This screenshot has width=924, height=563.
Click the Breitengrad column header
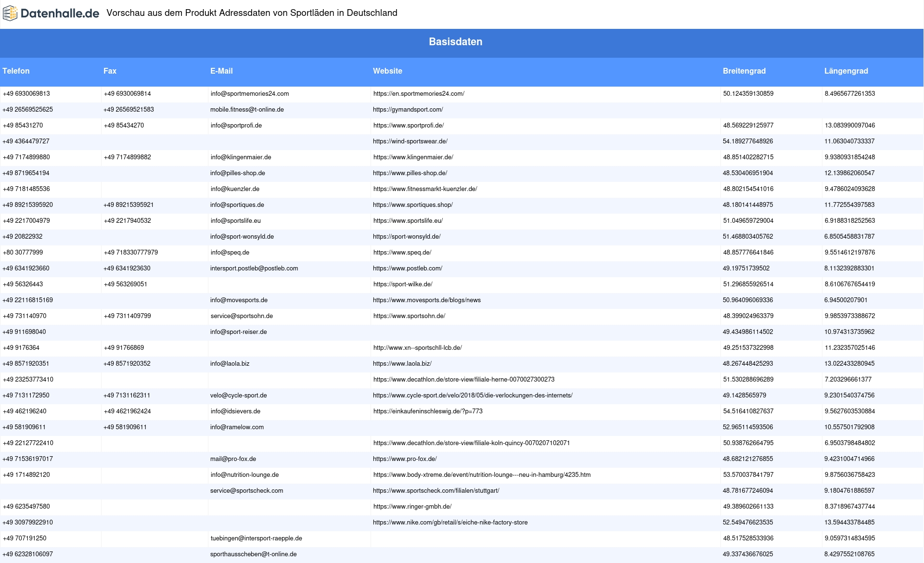coord(744,71)
